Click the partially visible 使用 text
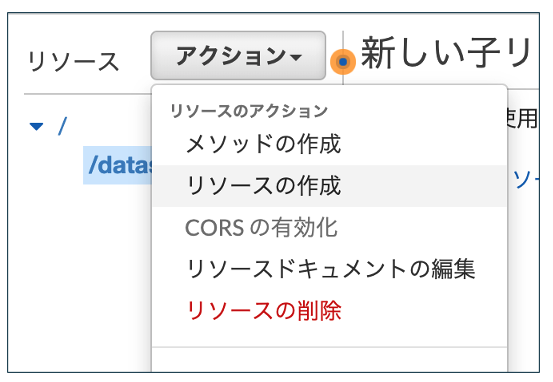The width and height of the screenshot is (553, 382). [522, 118]
